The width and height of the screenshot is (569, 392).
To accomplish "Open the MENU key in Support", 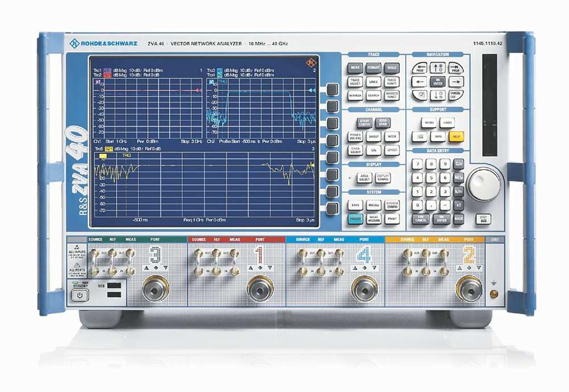I will (428, 122).
